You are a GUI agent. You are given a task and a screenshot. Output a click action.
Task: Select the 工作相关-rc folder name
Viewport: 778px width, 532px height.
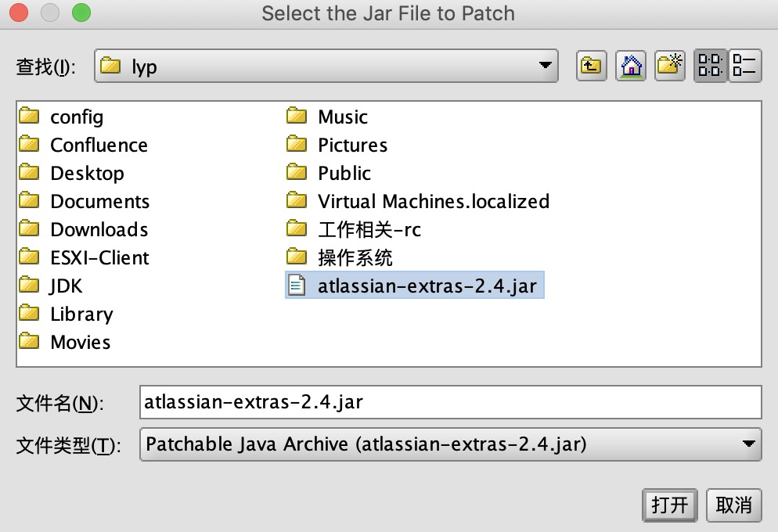(x=369, y=230)
